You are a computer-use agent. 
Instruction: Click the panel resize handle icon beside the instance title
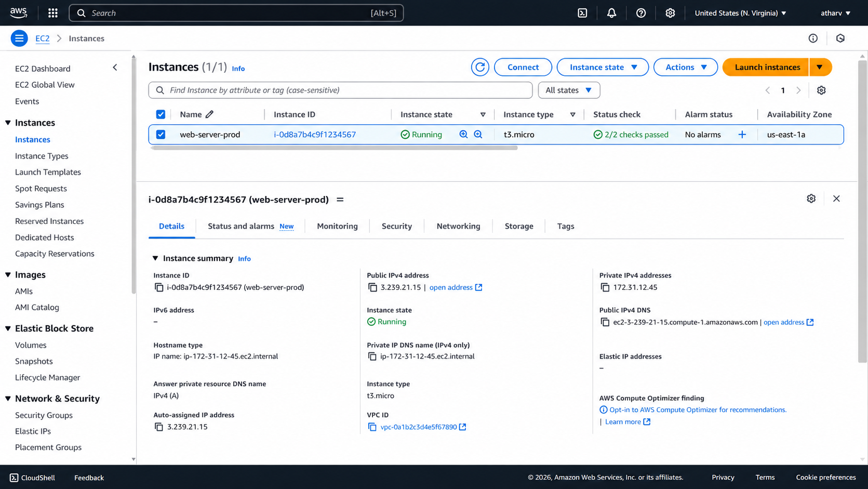(x=340, y=200)
